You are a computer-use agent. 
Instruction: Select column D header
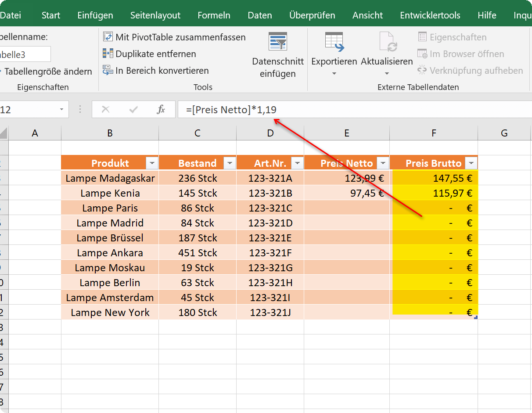coord(270,133)
